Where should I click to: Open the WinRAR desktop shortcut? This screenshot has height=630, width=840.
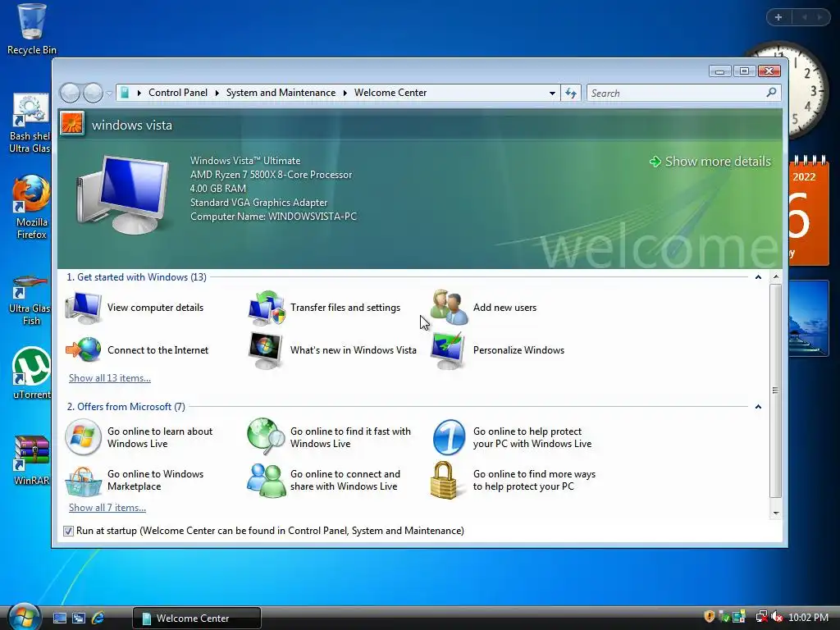coord(31,461)
